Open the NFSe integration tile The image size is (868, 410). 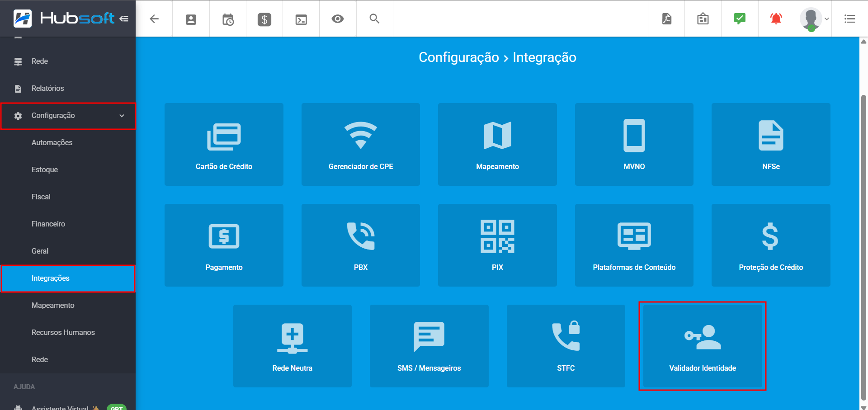[771, 144]
